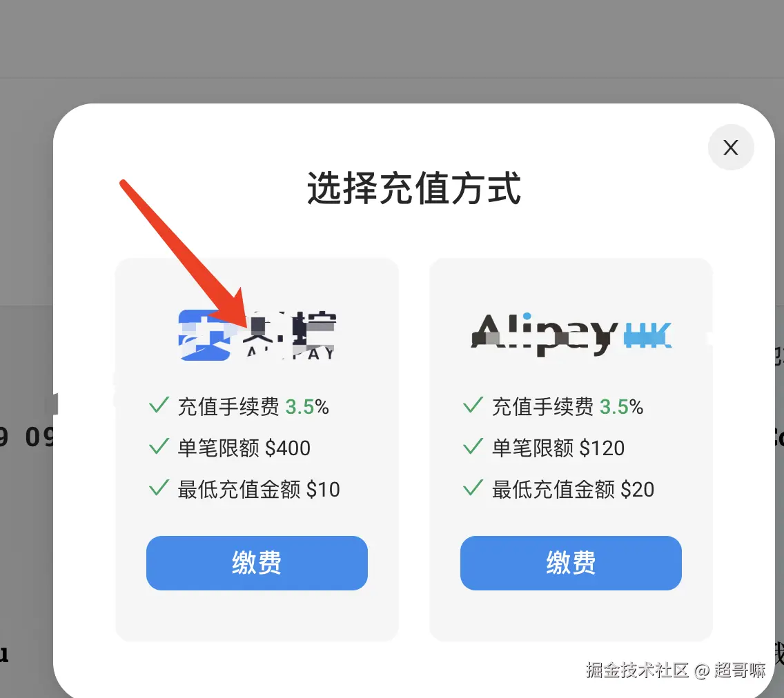This screenshot has width=784, height=698.
Task: Click the green 3.5% fee in Alipay card
Action: tap(307, 407)
